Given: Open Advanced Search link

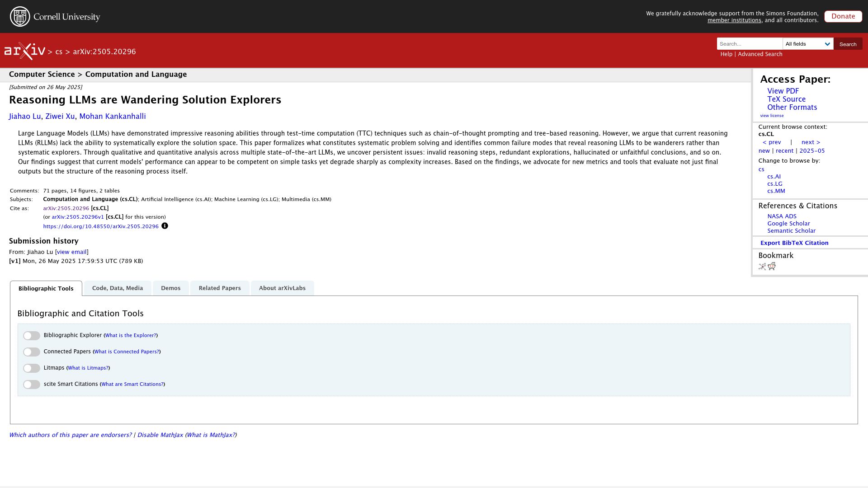Looking at the screenshot, I should coord(760,54).
